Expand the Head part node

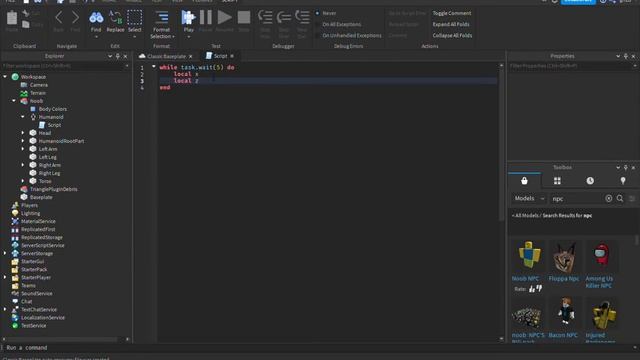23,133
